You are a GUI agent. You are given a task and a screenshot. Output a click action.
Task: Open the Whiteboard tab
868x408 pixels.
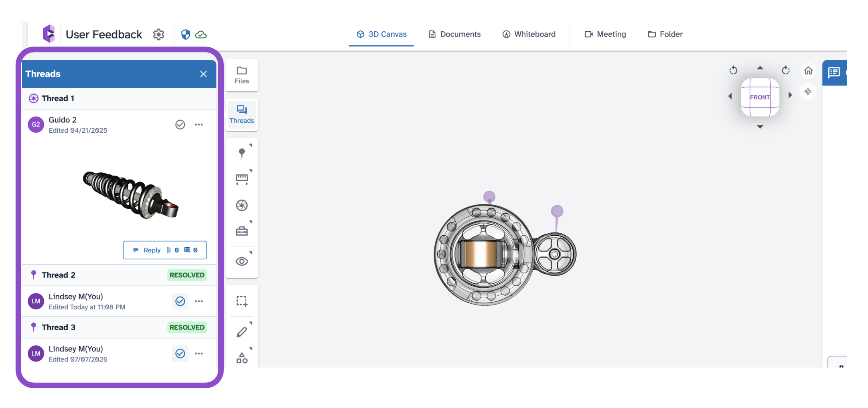tap(529, 34)
